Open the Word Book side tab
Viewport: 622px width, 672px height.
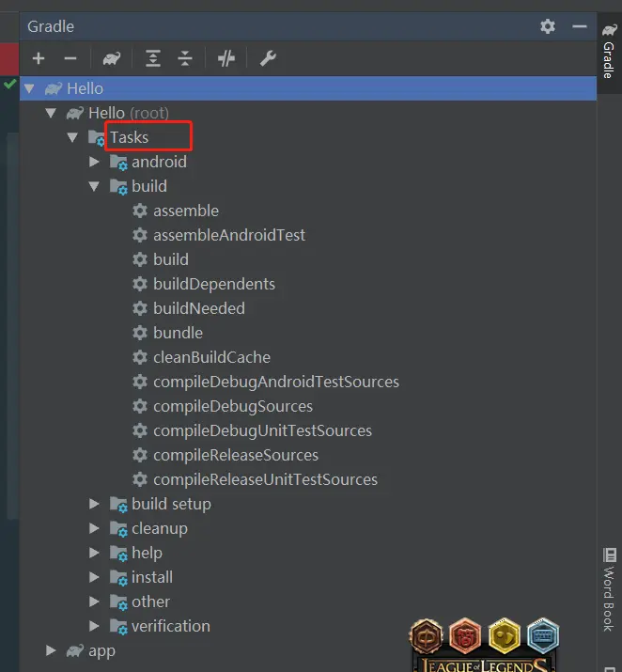coord(609,589)
